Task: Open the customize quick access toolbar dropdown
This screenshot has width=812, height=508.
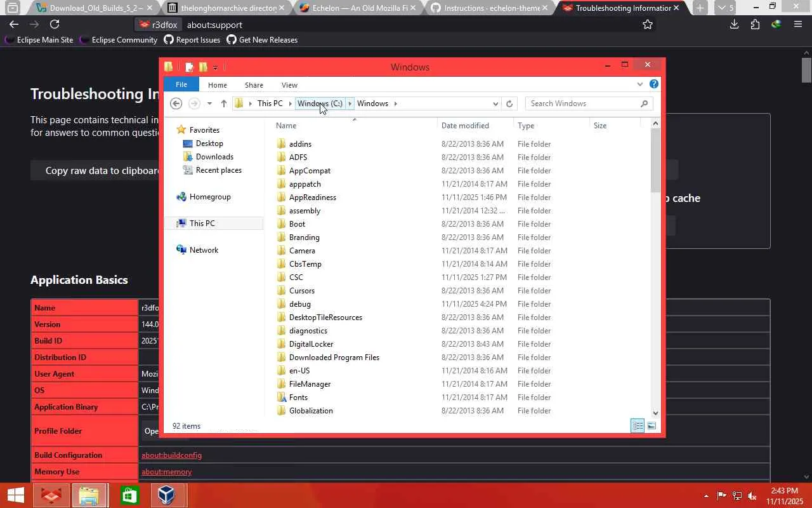Action: 216,67
